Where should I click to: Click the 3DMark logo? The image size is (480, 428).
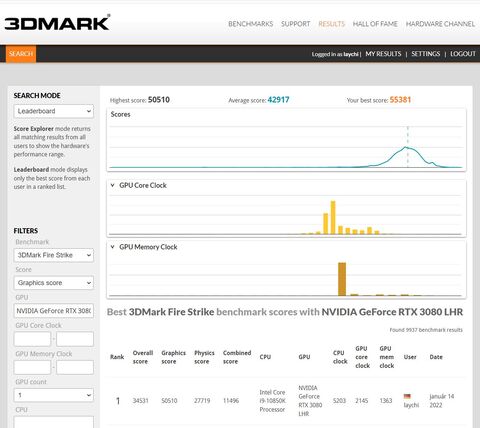pos(57,23)
